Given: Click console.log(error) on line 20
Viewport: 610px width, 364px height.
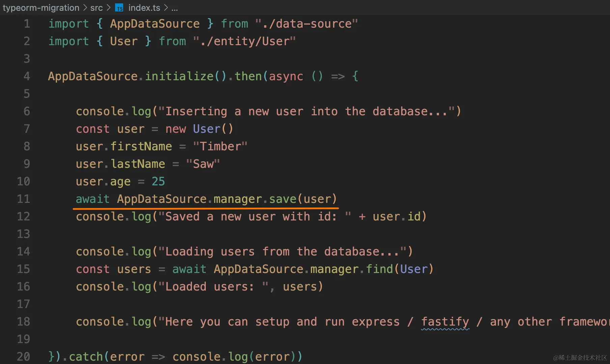Looking at the screenshot, I should [234, 357].
